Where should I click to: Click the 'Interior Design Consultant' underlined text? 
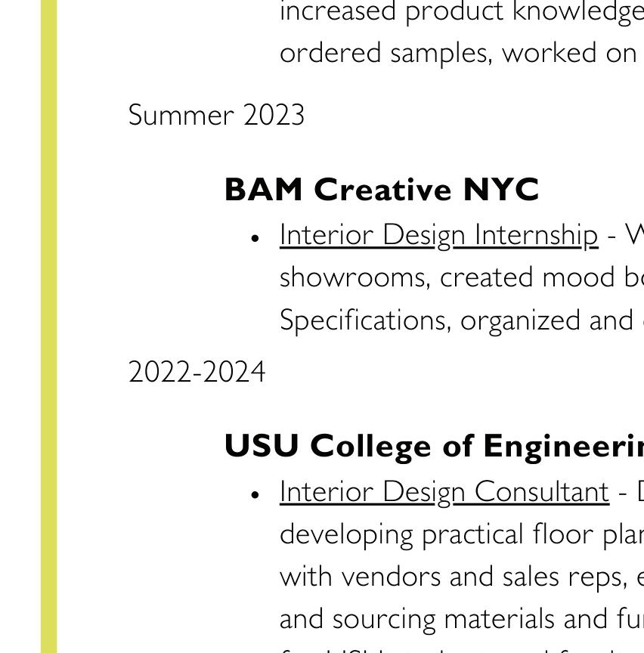coord(444,492)
